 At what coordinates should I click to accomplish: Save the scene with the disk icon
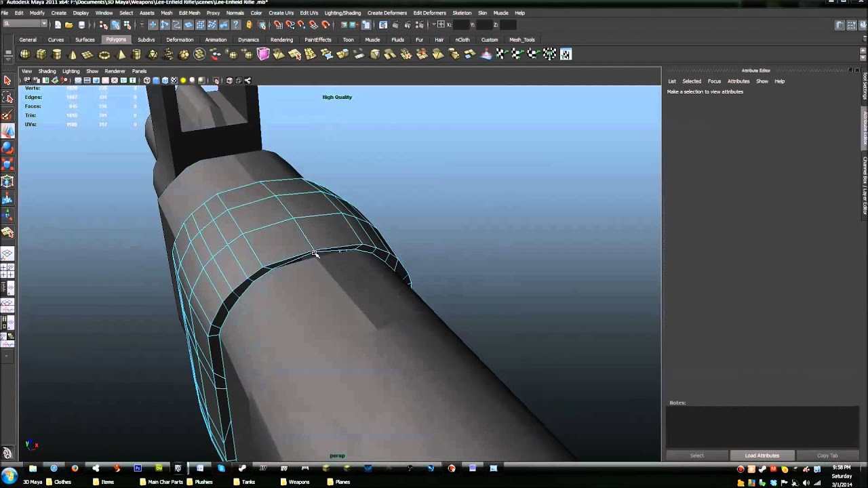(x=81, y=25)
